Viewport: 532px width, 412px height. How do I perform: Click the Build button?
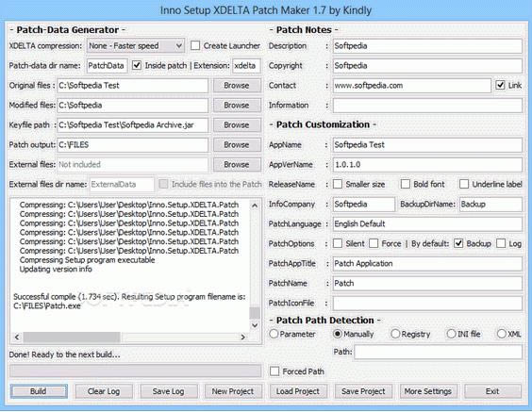coord(39,391)
